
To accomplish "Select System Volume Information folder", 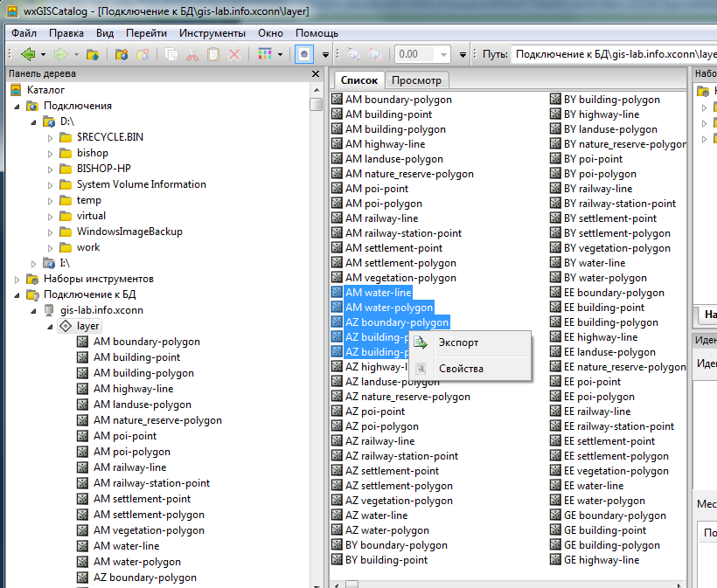I will point(142,184).
